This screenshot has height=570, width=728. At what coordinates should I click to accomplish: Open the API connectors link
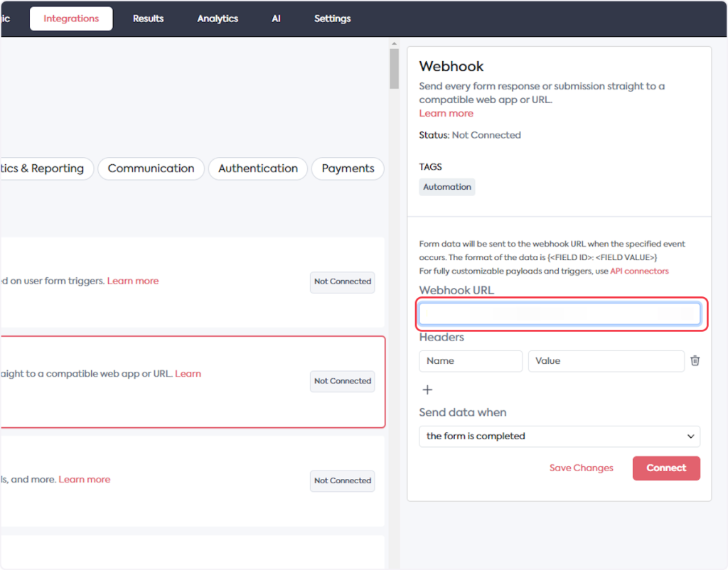tap(639, 271)
